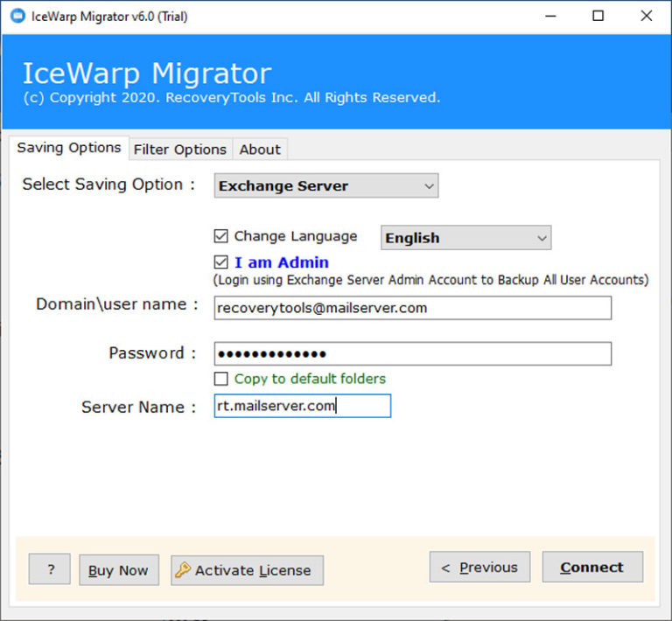This screenshot has width=672, height=621.
Task: Expand the Select Saving Option dropdown
Action: click(326, 185)
